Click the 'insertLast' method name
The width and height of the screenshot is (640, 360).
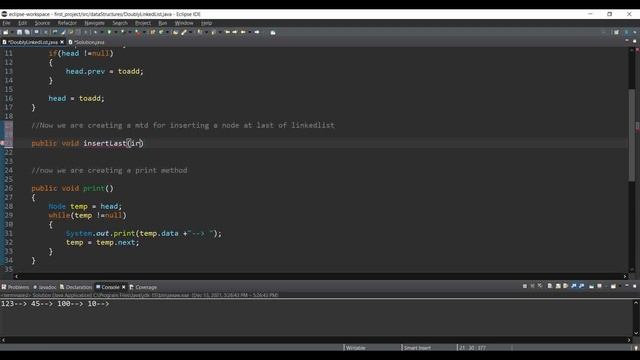105,143
